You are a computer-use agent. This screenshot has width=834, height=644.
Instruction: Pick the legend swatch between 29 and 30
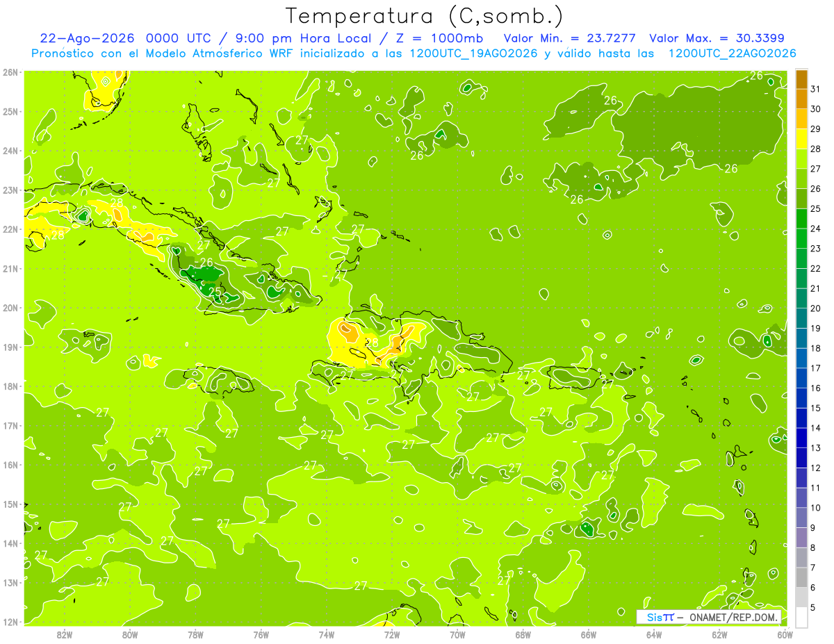coord(801,119)
